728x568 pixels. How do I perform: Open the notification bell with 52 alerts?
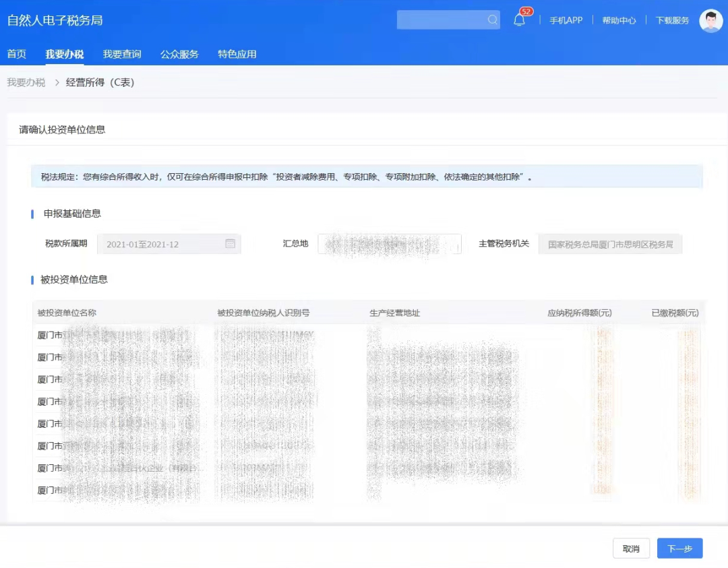(518, 20)
